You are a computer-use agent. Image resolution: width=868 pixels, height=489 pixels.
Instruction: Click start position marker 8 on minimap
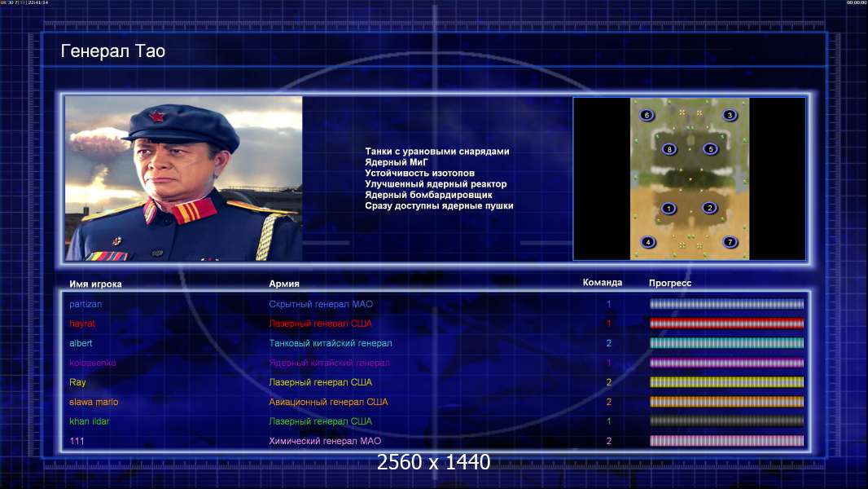point(669,149)
